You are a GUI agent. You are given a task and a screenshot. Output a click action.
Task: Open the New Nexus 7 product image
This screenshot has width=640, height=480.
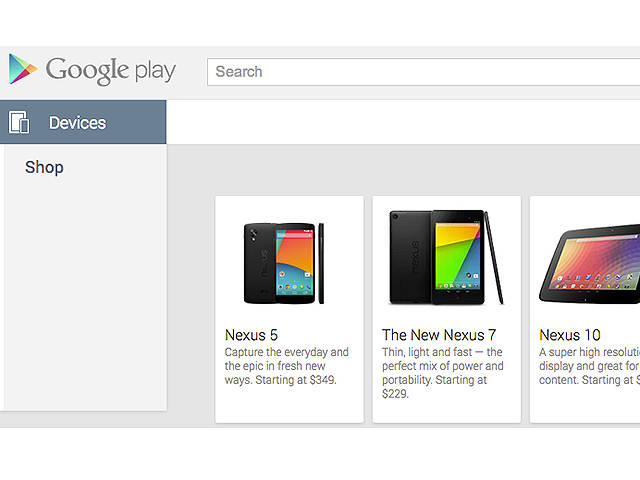[447, 257]
